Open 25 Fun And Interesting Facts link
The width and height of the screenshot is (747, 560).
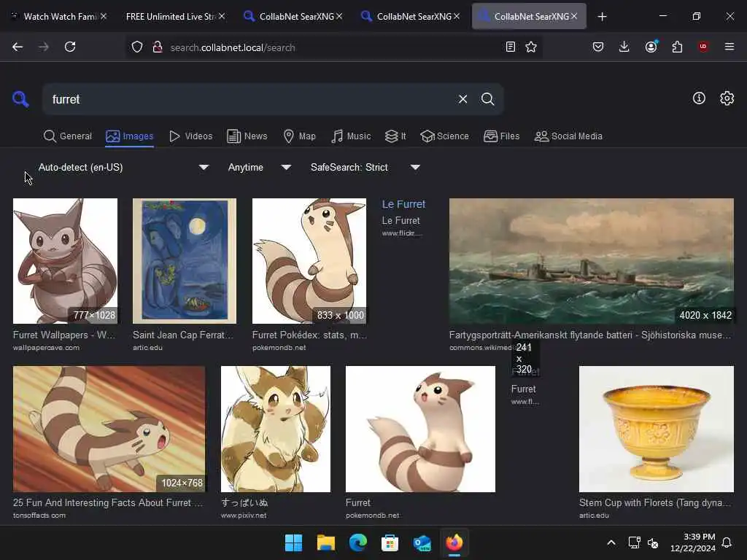[x=108, y=503]
